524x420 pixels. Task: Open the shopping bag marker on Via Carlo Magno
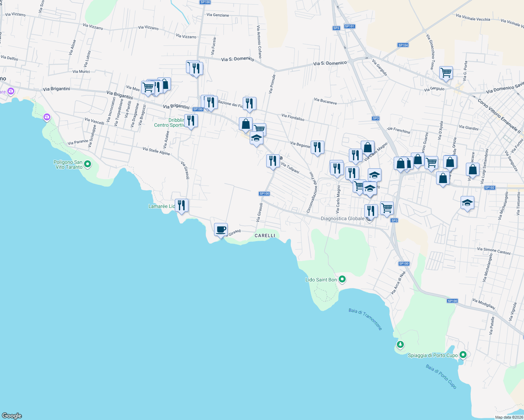coord(368,147)
